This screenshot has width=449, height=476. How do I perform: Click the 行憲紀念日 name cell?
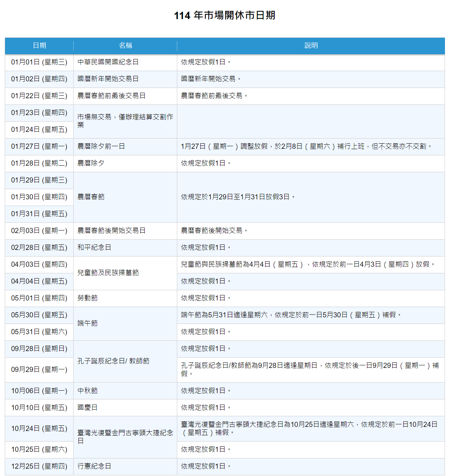[94, 466]
